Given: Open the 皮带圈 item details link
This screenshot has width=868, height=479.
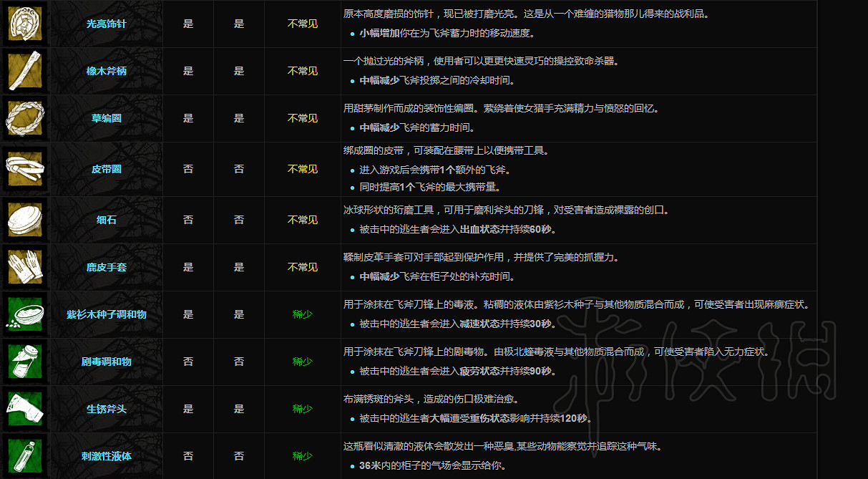Looking at the screenshot, I should [104, 170].
